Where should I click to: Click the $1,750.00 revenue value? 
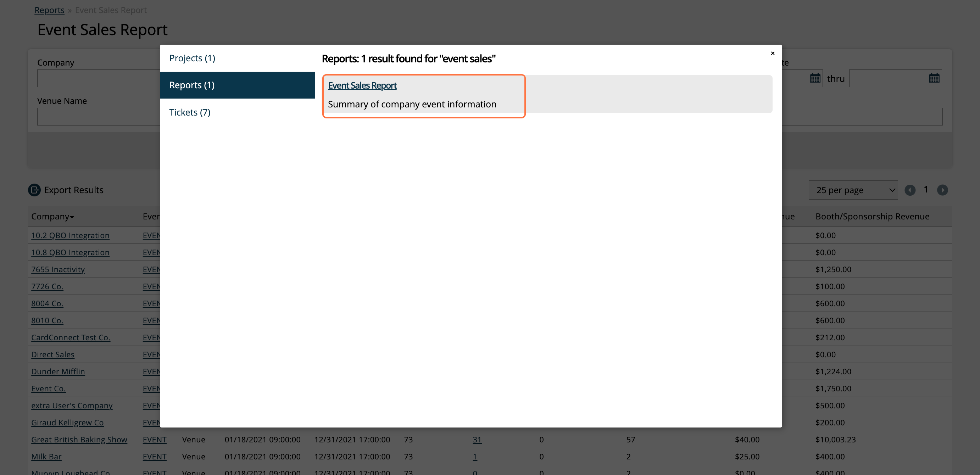(833, 389)
